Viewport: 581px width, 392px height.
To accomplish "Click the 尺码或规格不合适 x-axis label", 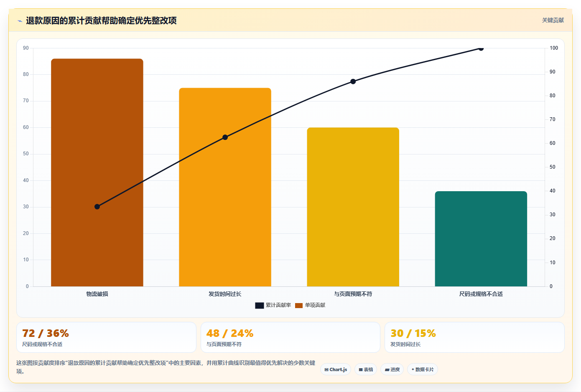I will pos(481,294).
